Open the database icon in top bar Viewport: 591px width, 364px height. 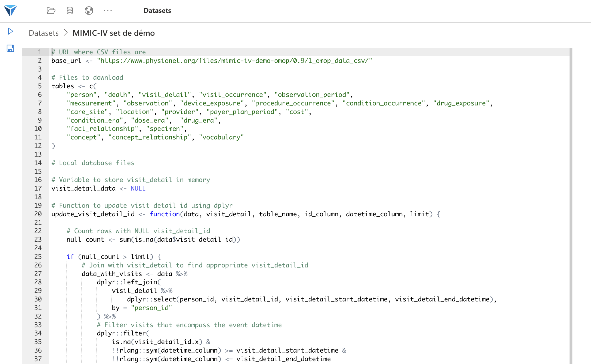(70, 11)
